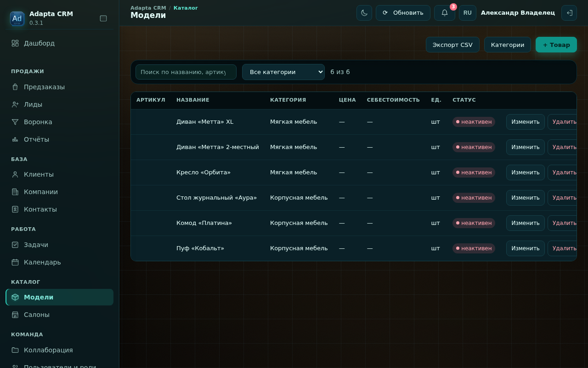Delete the Пуф «Кобальт» row
The image size is (588, 368).
[562, 248]
